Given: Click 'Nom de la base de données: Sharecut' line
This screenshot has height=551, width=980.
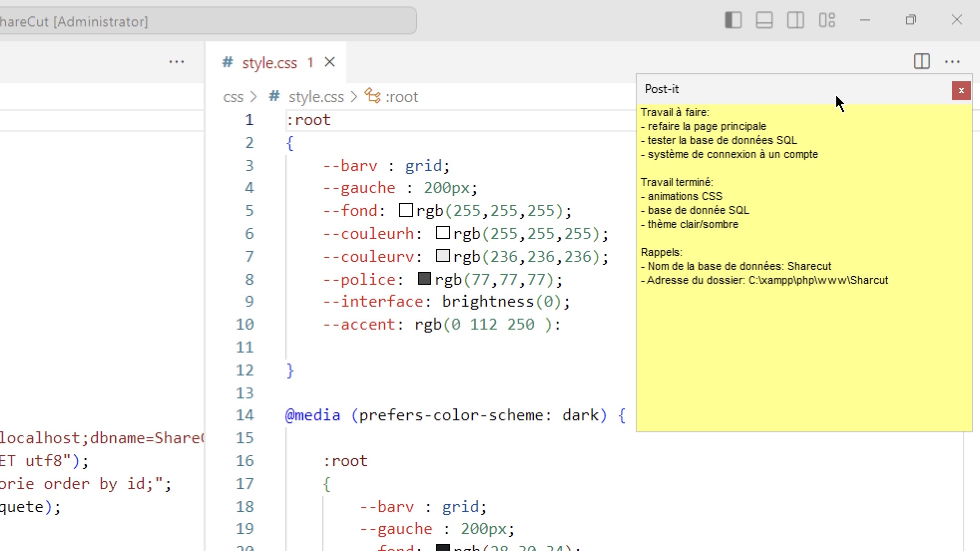Looking at the screenshot, I should pyautogui.click(x=739, y=266).
